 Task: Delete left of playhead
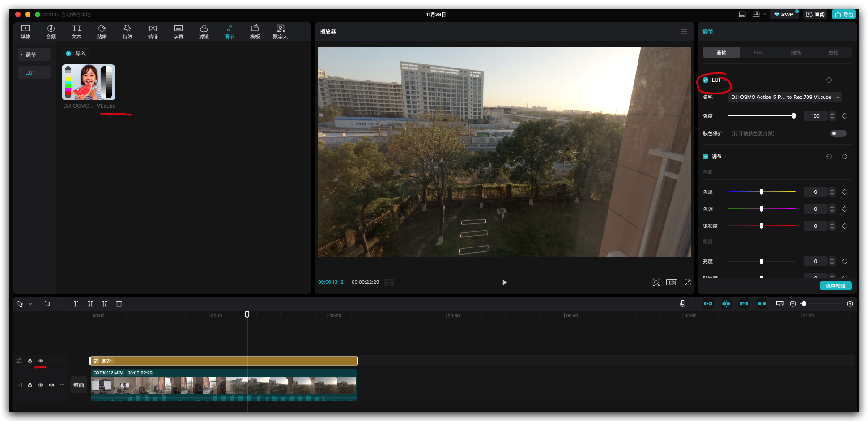coord(90,304)
